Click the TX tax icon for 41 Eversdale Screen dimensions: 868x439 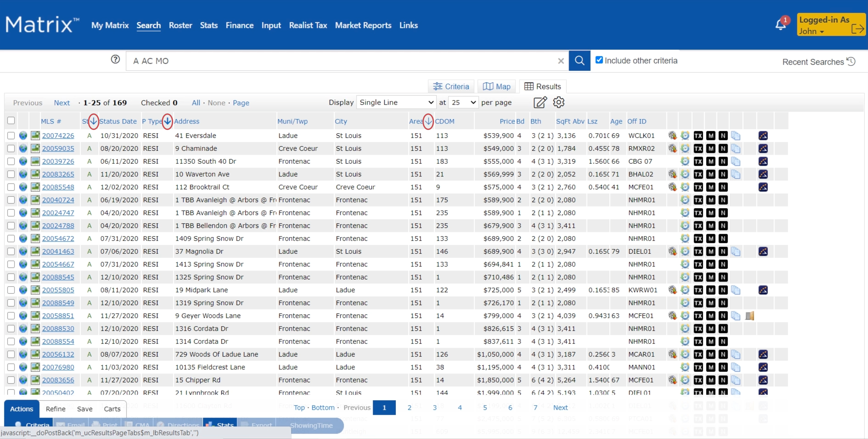(698, 135)
